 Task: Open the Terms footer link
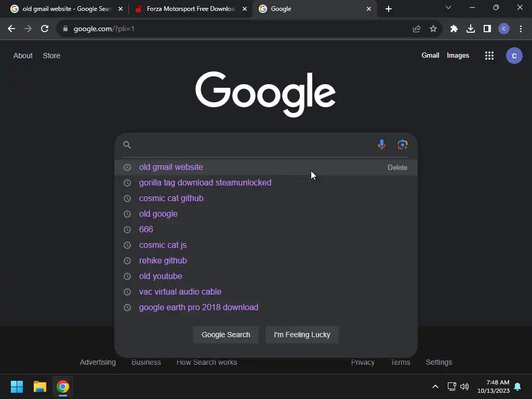(401, 362)
